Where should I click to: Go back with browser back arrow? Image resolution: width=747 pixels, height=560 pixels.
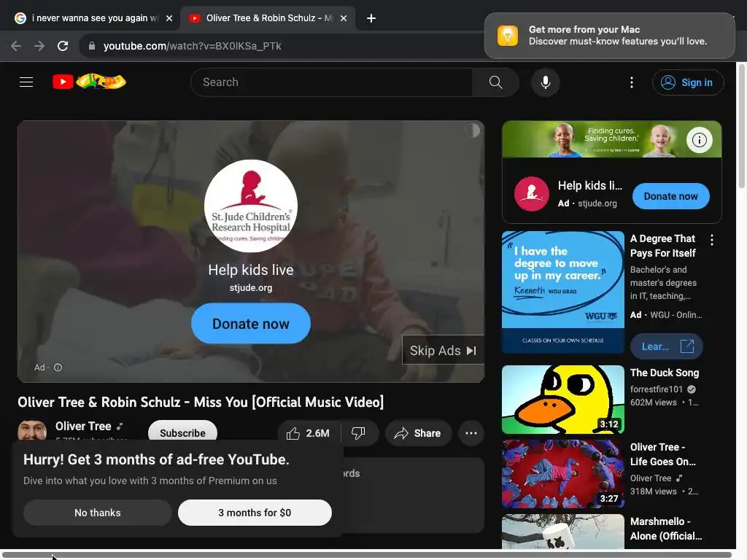[16, 46]
